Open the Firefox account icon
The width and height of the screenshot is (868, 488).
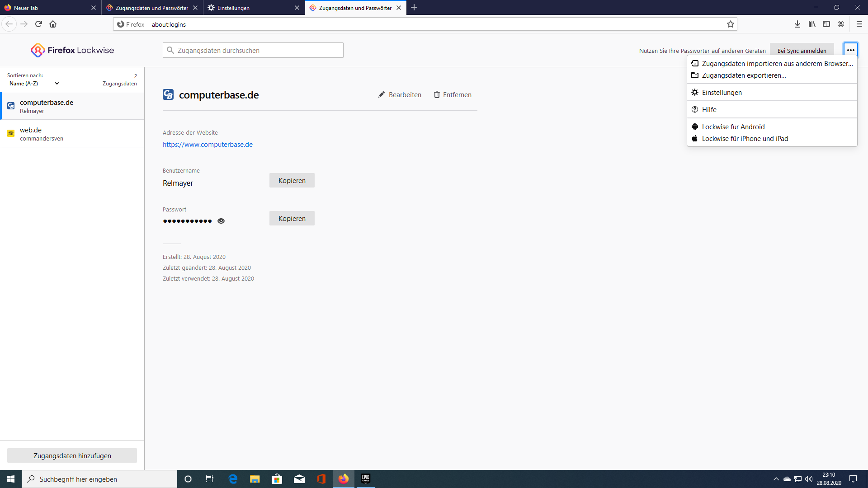click(x=841, y=24)
